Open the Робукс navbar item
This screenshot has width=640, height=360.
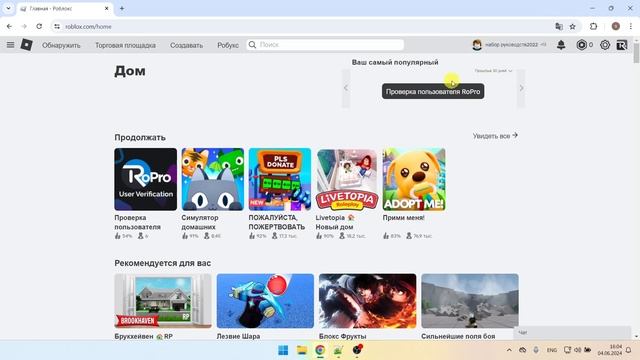tap(228, 45)
